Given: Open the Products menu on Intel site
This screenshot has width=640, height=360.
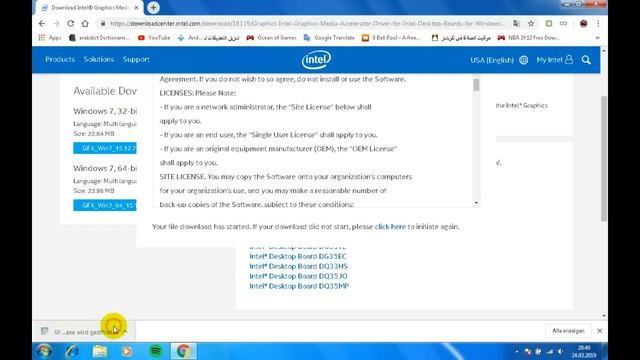Looking at the screenshot, I should pos(60,60).
